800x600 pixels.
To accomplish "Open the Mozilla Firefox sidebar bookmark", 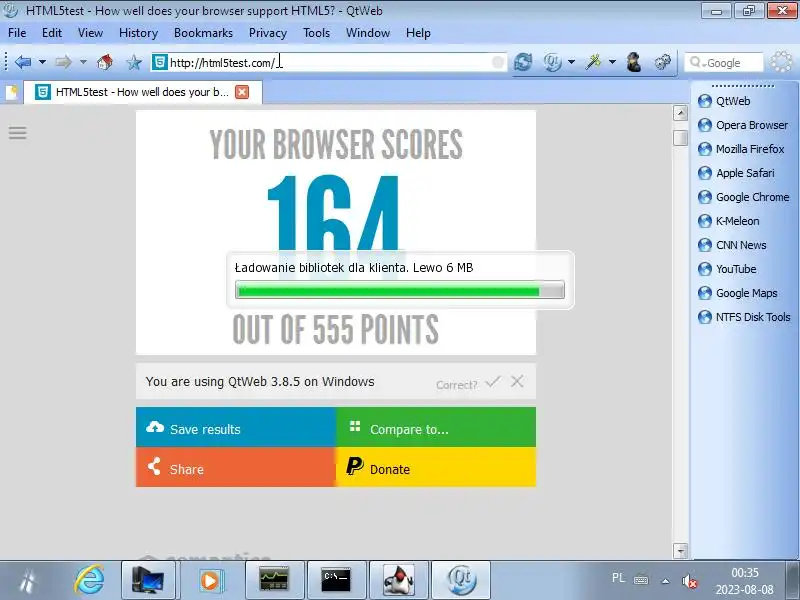I will pos(741,149).
